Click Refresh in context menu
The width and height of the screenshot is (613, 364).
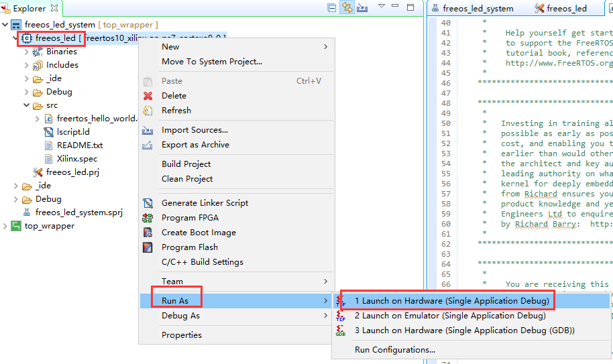[x=237, y=111]
